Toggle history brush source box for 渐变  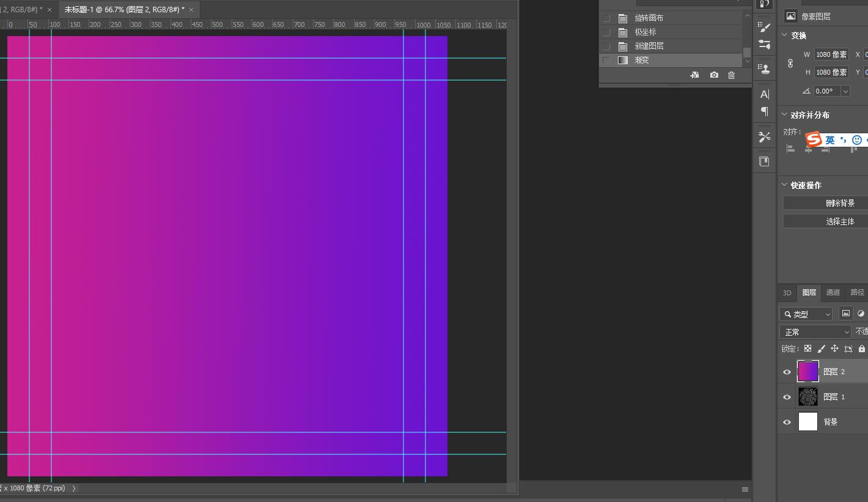tap(606, 60)
